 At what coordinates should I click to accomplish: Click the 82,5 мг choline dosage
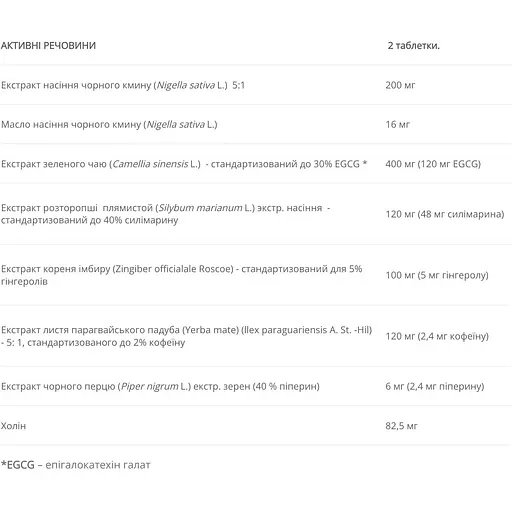401,426
